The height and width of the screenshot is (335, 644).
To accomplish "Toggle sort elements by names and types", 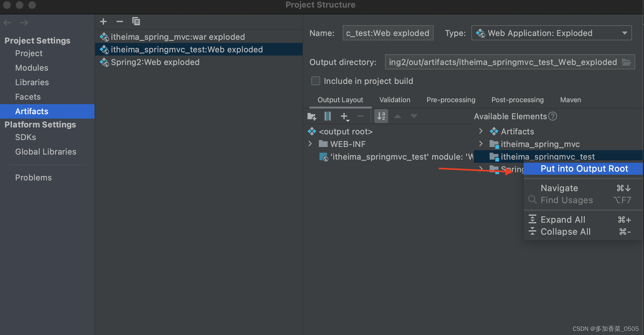I will point(381,116).
